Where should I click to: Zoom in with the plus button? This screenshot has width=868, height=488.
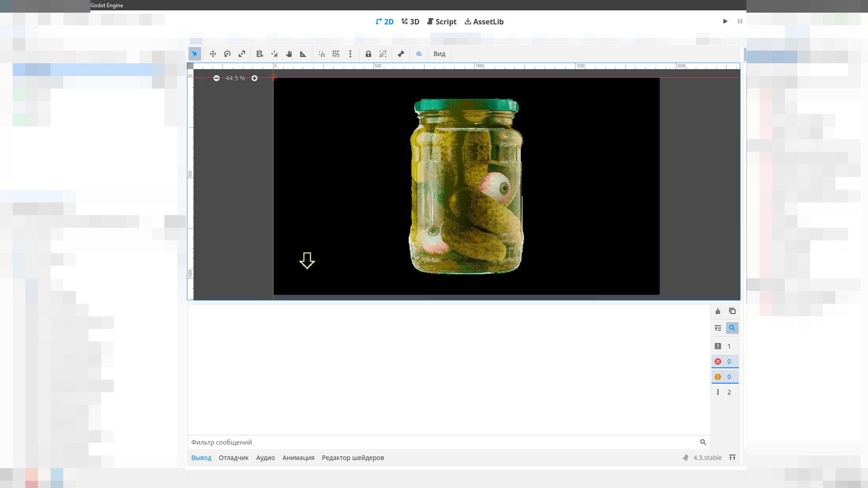pyautogui.click(x=255, y=78)
